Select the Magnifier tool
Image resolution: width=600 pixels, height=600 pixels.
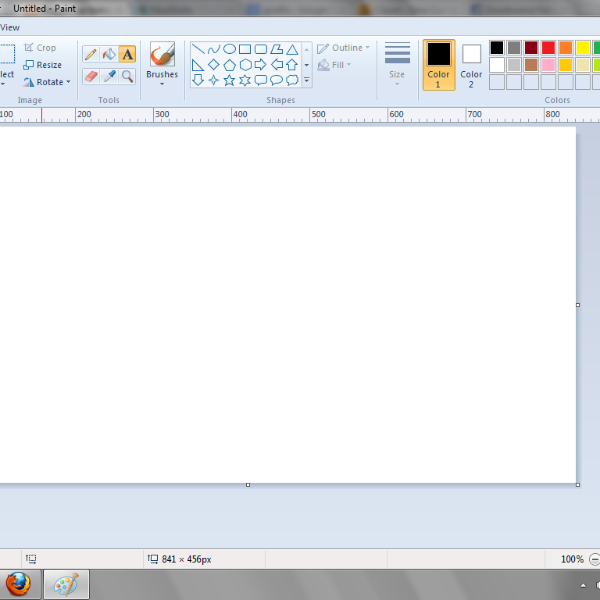coord(128,76)
